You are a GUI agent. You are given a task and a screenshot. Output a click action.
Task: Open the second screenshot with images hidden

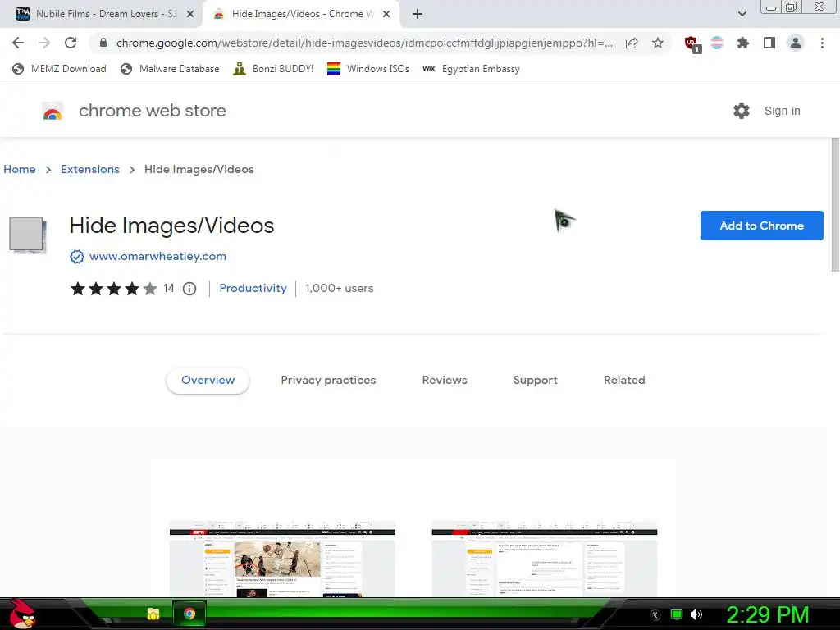click(545, 558)
